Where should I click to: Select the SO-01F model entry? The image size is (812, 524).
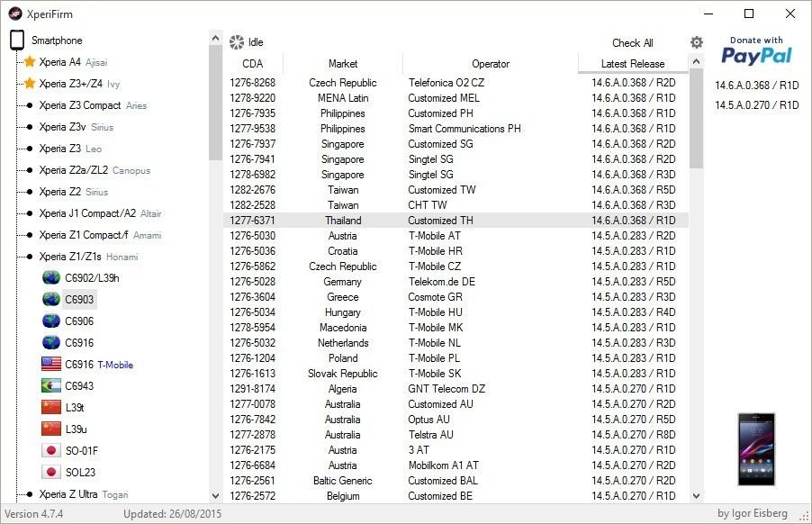pyautogui.click(x=82, y=450)
